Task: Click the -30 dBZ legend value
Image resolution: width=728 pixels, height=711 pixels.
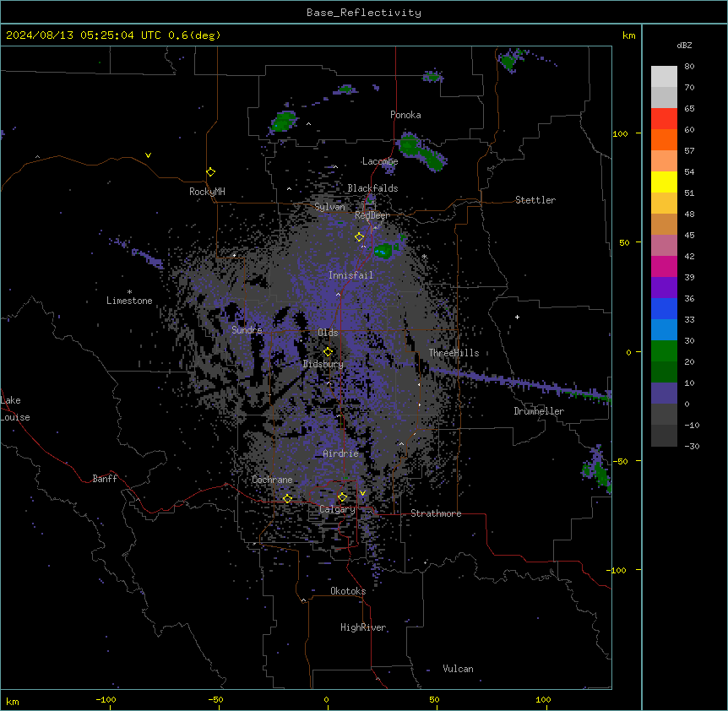Action: [x=692, y=447]
